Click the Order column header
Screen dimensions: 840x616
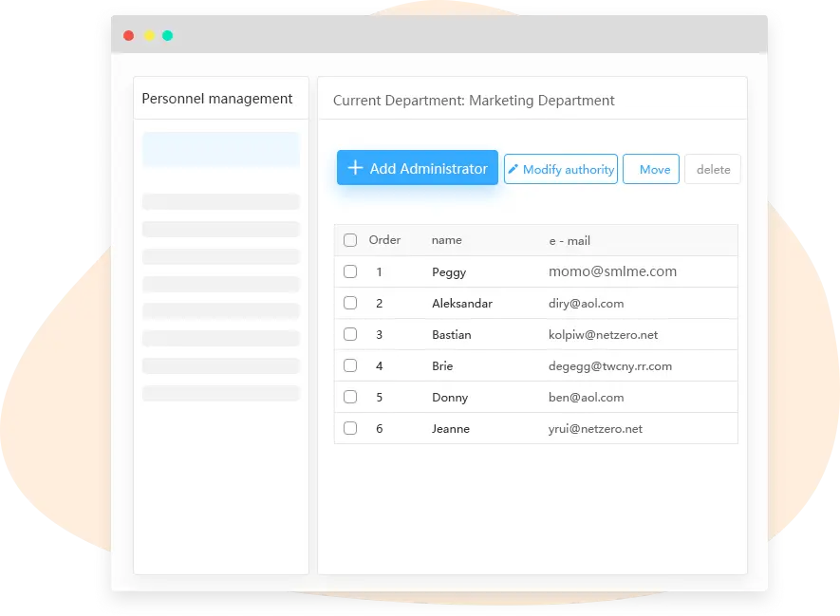coord(384,240)
